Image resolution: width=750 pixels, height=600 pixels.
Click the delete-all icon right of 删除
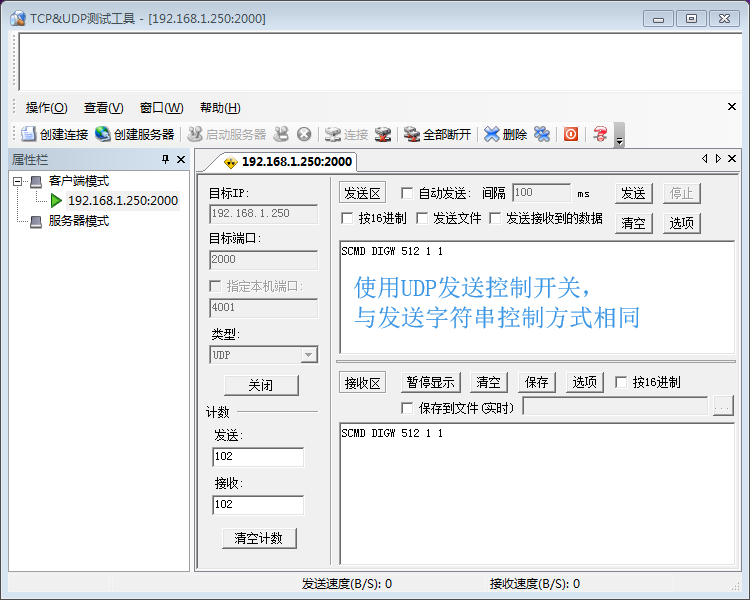click(x=542, y=134)
